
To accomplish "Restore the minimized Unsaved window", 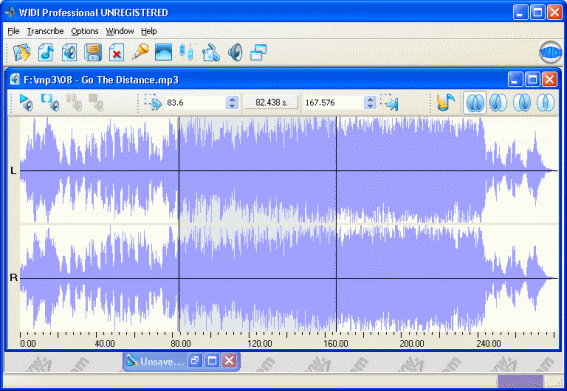I will [195, 361].
